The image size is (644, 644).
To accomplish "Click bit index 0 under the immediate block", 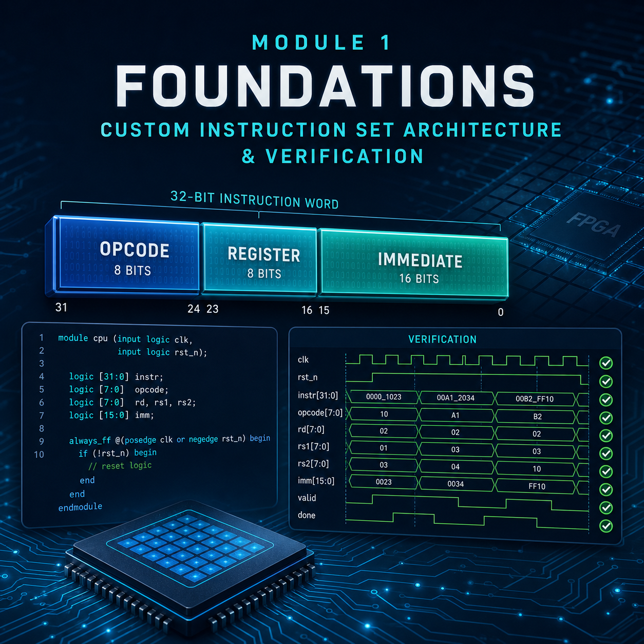I will (x=501, y=312).
